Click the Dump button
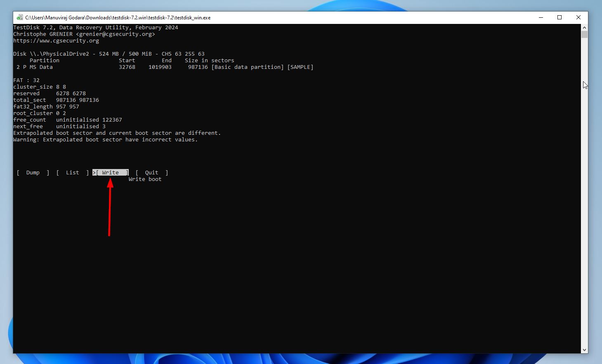The width and height of the screenshot is (602, 364). coord(33,172)
